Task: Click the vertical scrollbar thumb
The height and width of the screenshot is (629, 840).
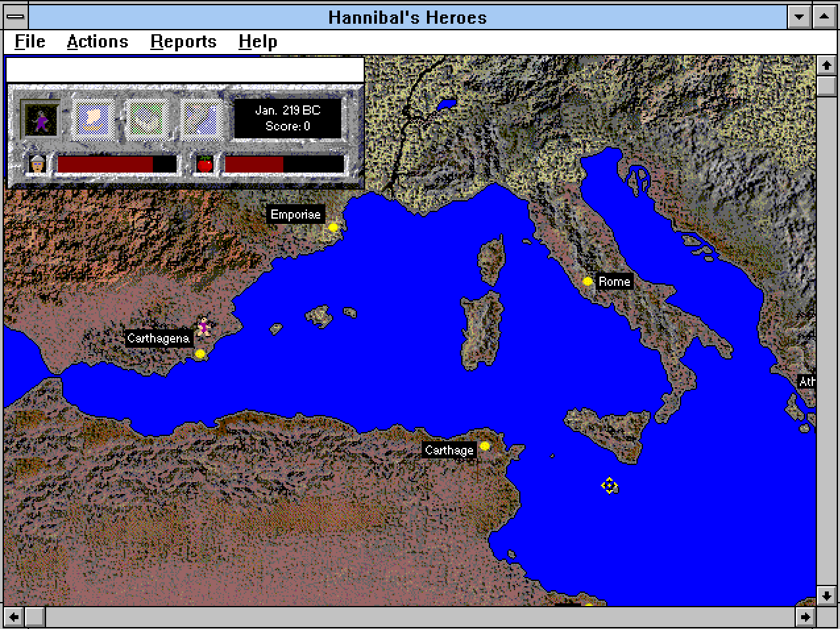Action: [x=827, y=86]
